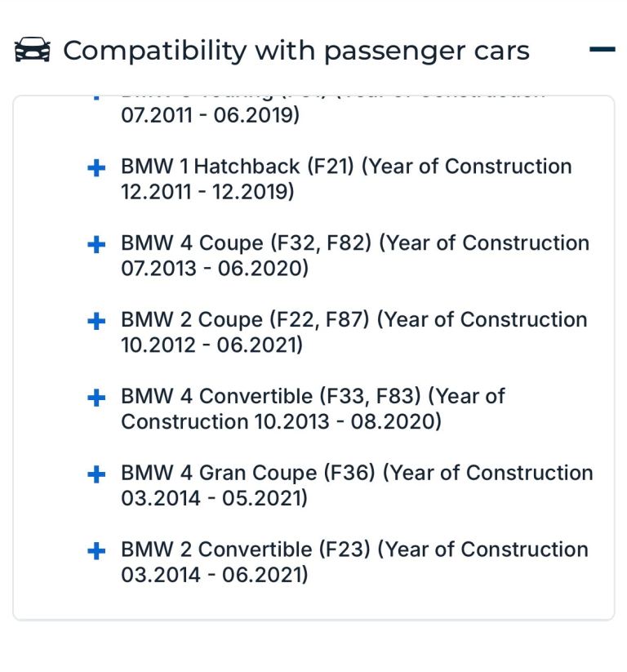Expand BMW 4 Convertible (F33, F83) plus icon
627x672 pixels.
coord(96,398)
